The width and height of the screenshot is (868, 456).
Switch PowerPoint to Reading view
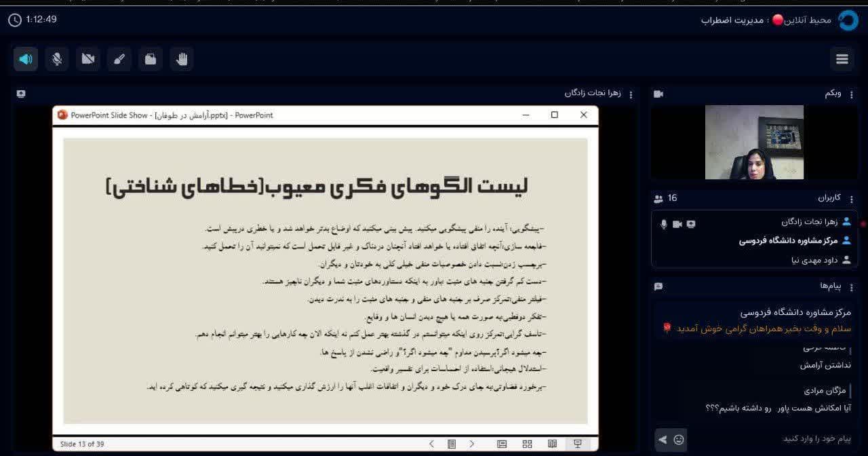point(552,444)
